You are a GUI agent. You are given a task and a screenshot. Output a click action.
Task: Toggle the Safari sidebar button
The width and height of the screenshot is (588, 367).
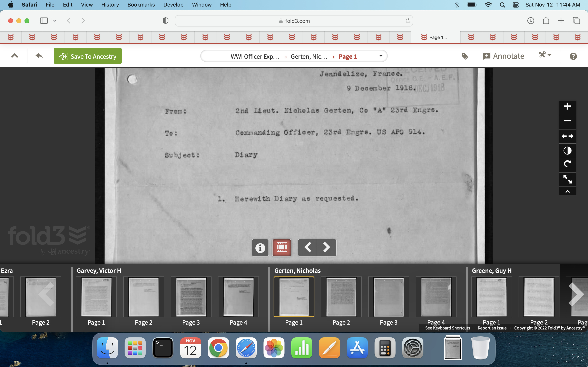coord(44,21)
